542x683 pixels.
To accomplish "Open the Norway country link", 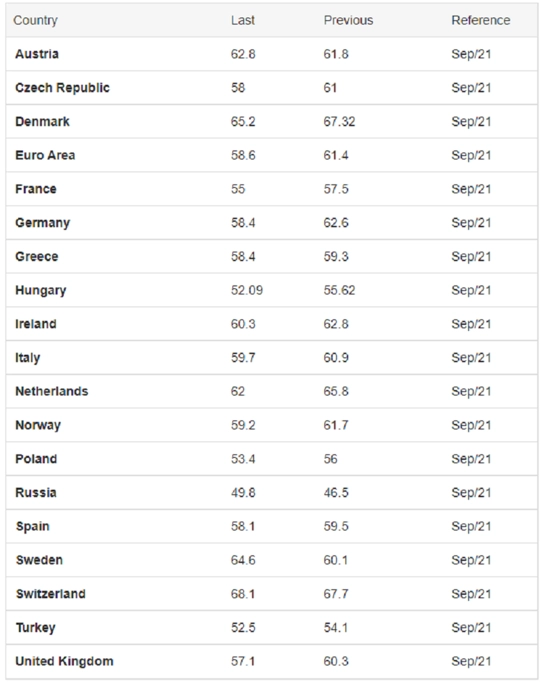I will pyautogui.click(x=38, y=426).
